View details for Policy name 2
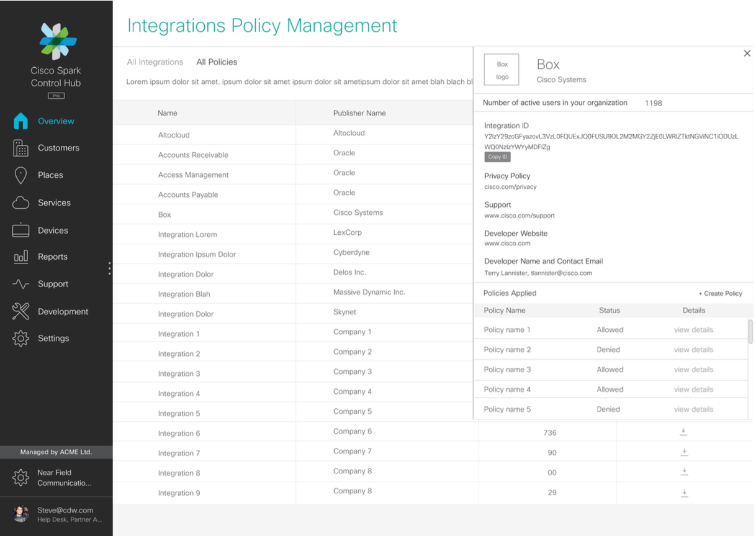The width and height of the screenshot is (756, 538). click(x=693, y=350)
